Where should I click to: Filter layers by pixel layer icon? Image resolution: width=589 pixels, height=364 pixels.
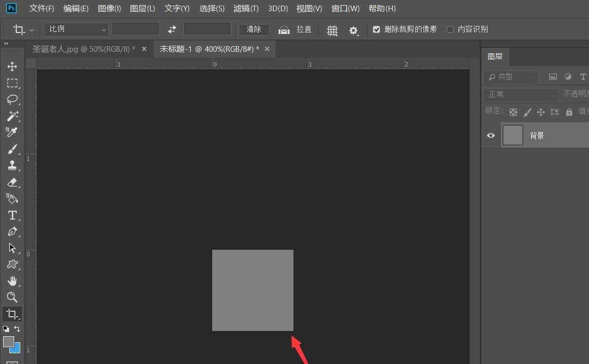click(x=553, y=77)
